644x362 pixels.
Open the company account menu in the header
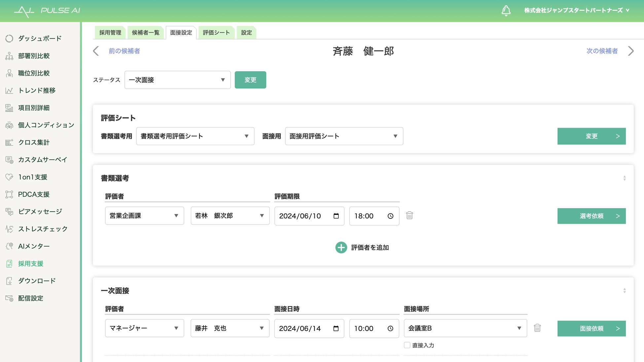[576, 10]
